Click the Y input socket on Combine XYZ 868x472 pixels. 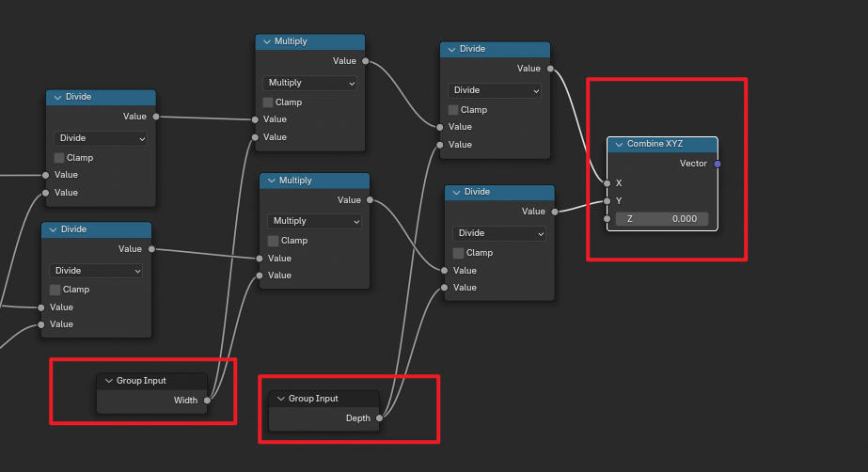point(608,200)
